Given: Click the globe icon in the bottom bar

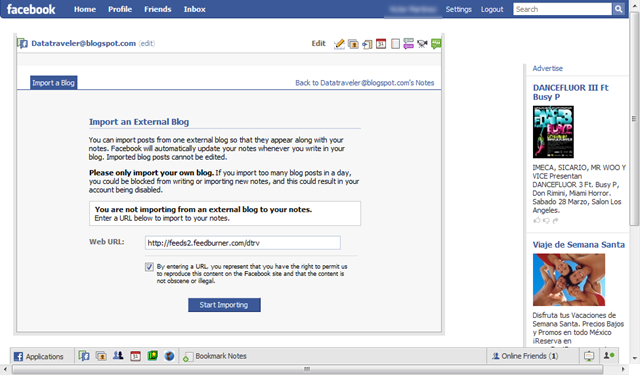Looking at the screenshot, I should [x=169, y=356].
